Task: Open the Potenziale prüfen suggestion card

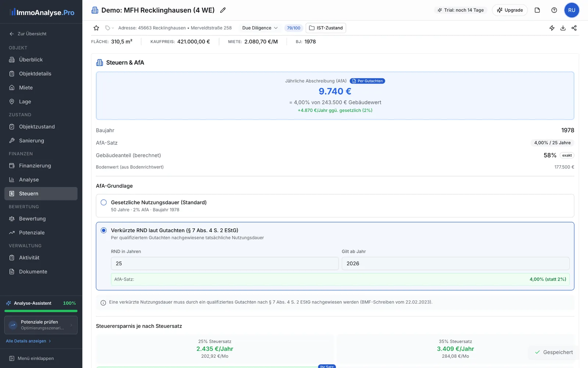Action: (x=41, y=325)
